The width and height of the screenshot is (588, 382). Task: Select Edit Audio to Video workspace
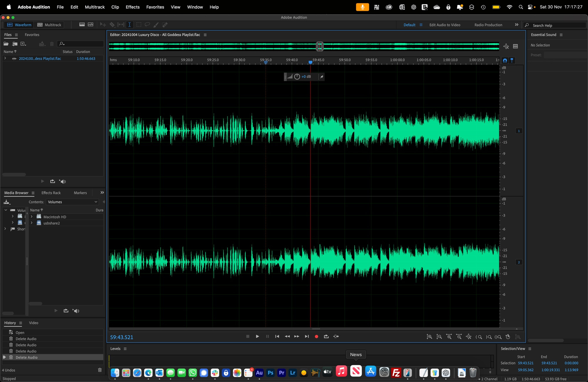pyautogui.click(x=445, y=25)
